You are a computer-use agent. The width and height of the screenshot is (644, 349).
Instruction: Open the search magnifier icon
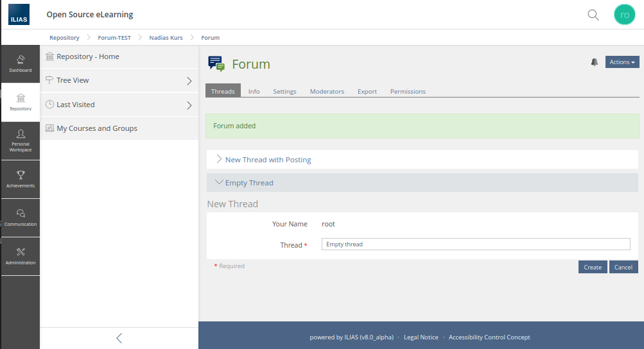pyautogui.click(x=593, y=15)
